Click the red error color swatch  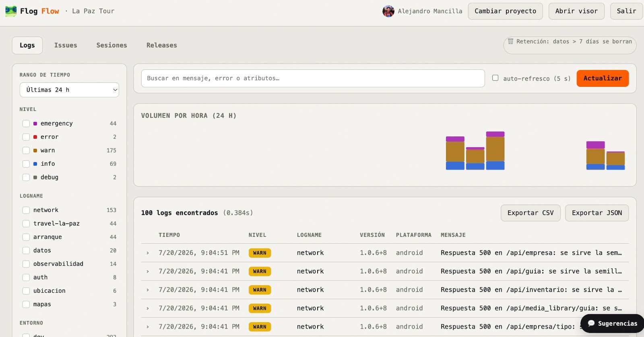coord(35,137)
